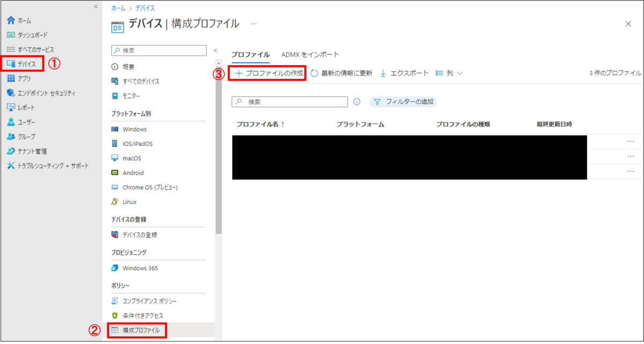Open エンドポイント セキュリティ shield icon
Screen dimensions: 644x344
pos(11,93)
